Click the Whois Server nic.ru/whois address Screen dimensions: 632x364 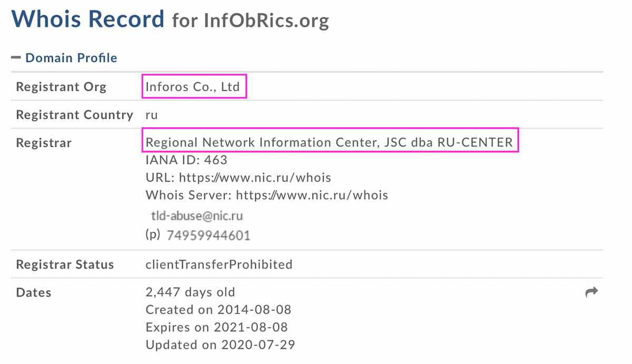tap(312, 195)
